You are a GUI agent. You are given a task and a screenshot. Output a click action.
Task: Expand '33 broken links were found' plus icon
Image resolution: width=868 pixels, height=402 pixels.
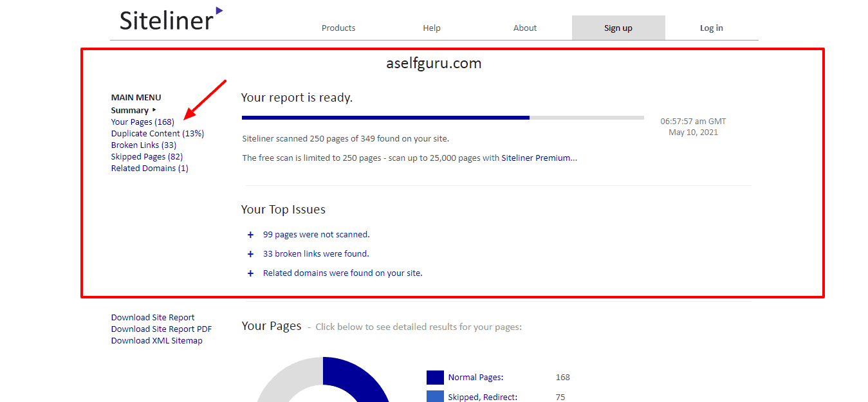250,254
